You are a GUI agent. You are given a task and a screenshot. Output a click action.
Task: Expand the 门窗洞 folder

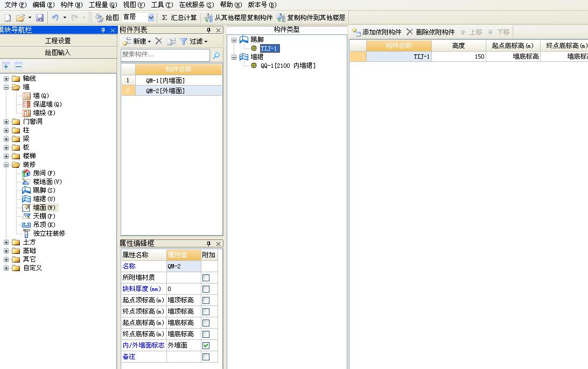coord(6,122)
